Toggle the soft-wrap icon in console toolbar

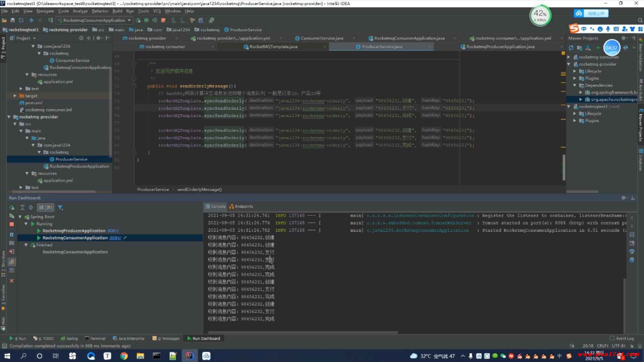(x=632, y=235)
